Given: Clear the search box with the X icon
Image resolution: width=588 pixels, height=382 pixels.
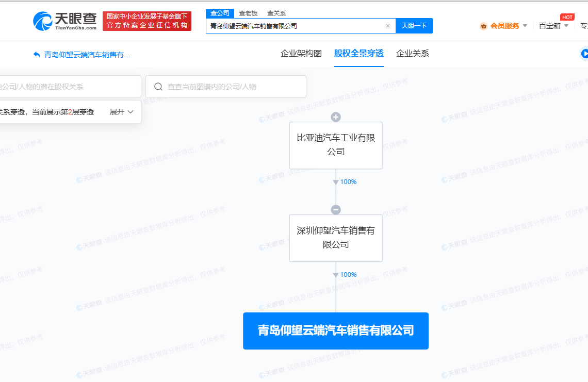Looking at the screenshot, I should click(x=388, y=26).
